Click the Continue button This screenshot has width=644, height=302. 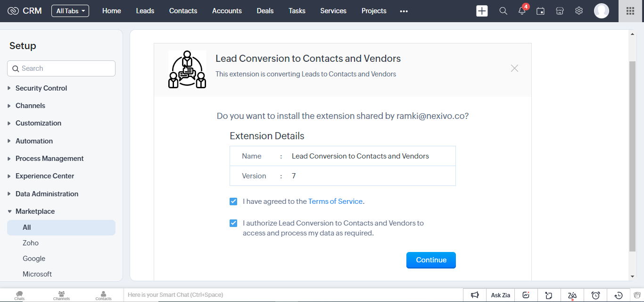click(x=431, y=260)
